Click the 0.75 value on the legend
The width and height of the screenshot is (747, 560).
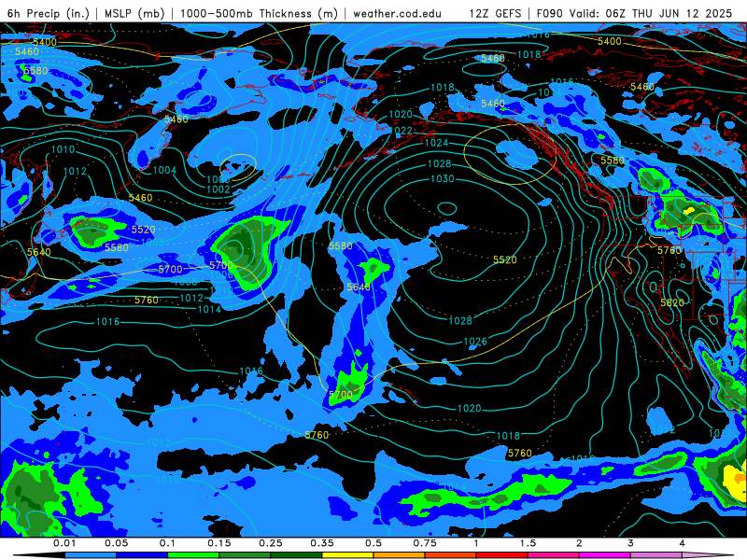(425, 543)
